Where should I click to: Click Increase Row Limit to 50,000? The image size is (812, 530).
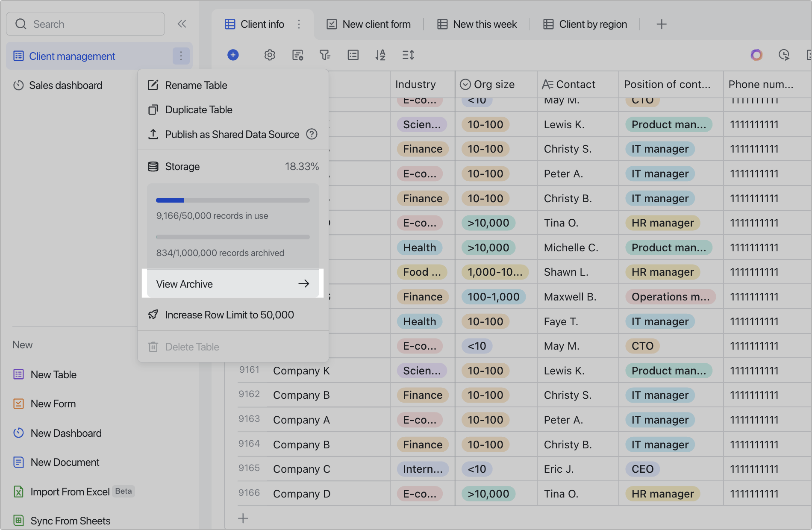(229, 315)
